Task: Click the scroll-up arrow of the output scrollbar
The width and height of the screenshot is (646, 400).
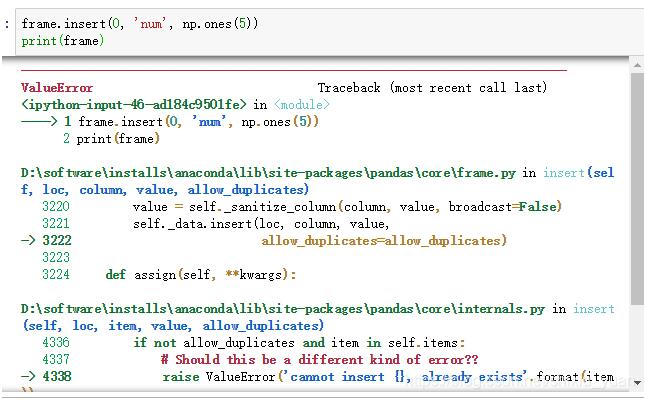Action: (x=636, y=66)
